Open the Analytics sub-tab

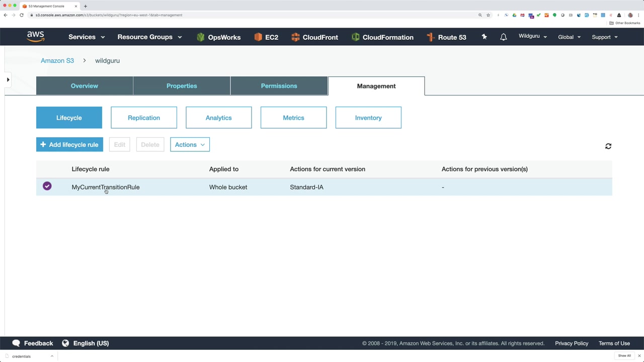tap(218, 118)
